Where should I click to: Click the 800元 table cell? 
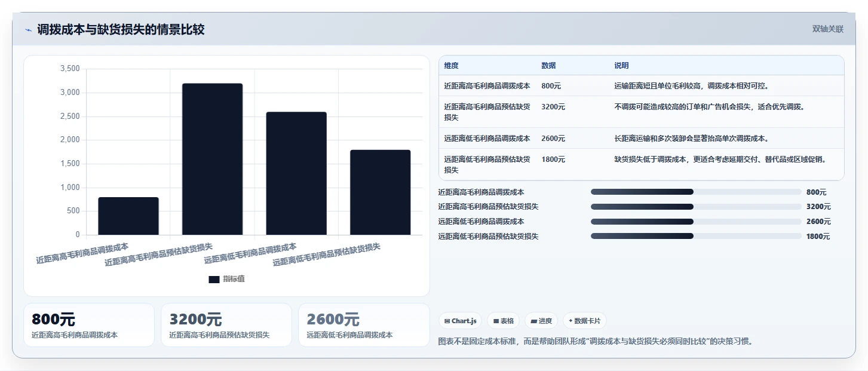551,86
